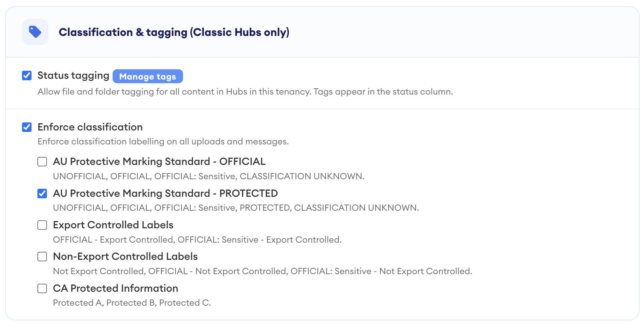The image size is (644, 324).
Task: Uncheck the Status tagging checkbox
Action: coord(27,76)
